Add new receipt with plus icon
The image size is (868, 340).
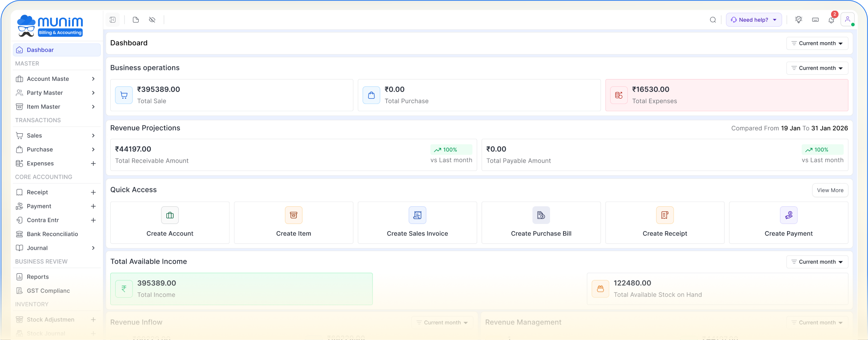pos(93,192)
